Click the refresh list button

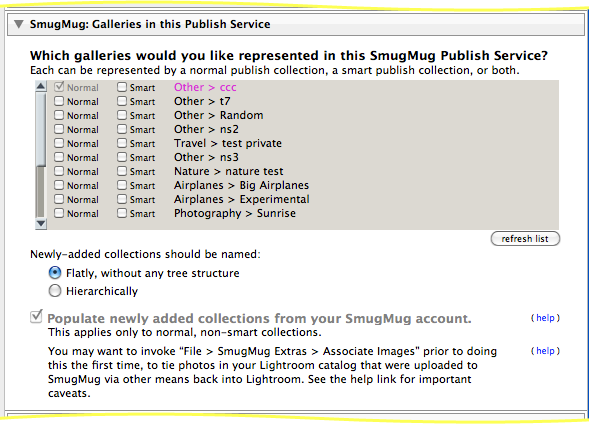(525, 238)
